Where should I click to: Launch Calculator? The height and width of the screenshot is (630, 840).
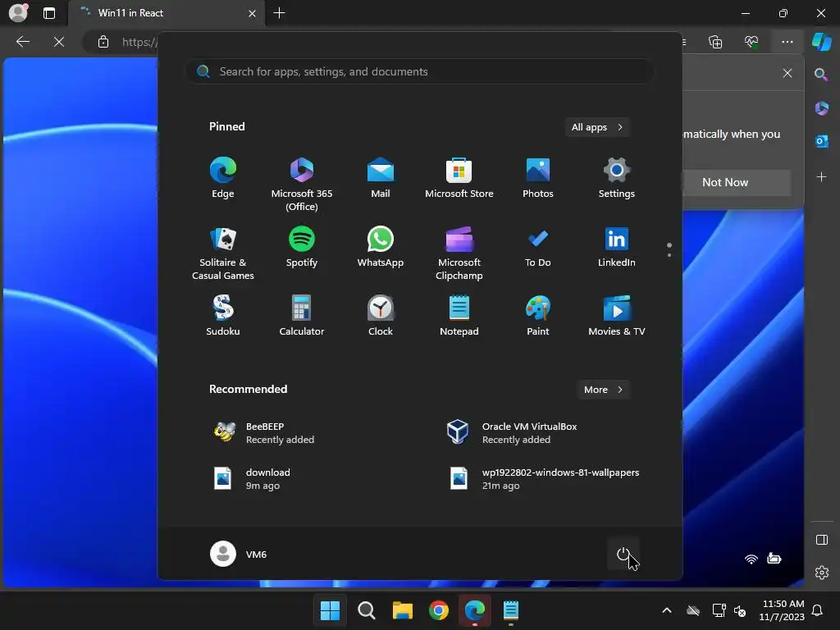pyautogui.click(x=302, y=316)
